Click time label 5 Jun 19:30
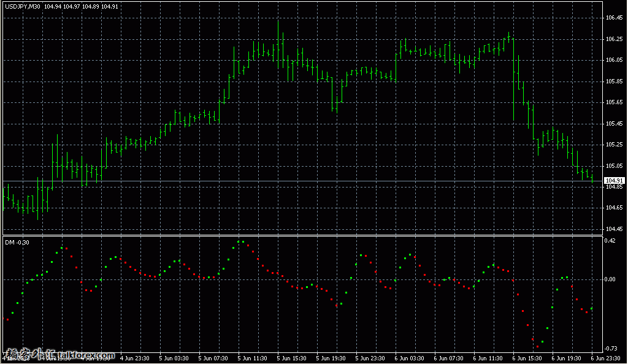 (331, 358)
